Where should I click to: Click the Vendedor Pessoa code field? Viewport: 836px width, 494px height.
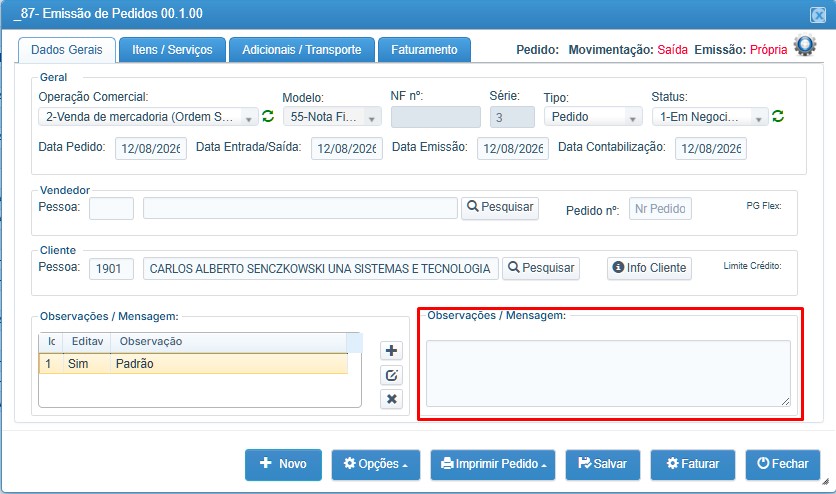(111, 208)
